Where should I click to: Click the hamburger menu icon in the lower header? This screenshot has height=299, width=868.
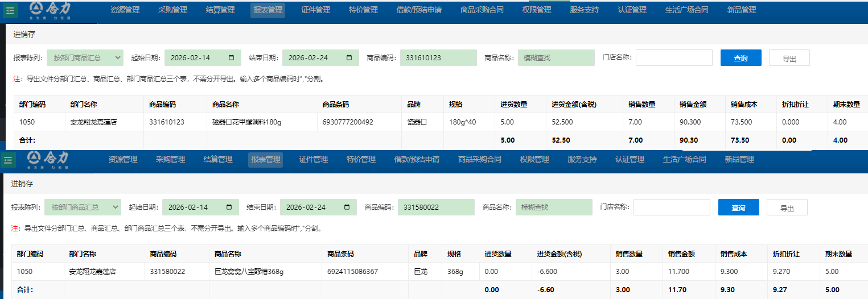point(9,161)
